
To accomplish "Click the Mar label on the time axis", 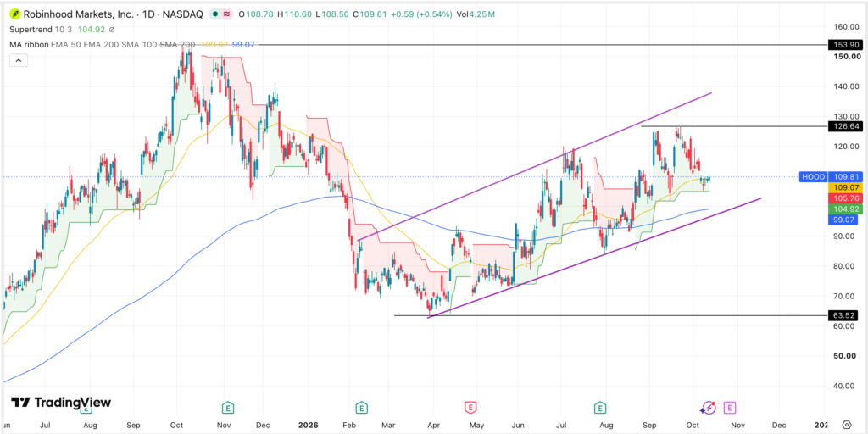I will coord(389,426).
